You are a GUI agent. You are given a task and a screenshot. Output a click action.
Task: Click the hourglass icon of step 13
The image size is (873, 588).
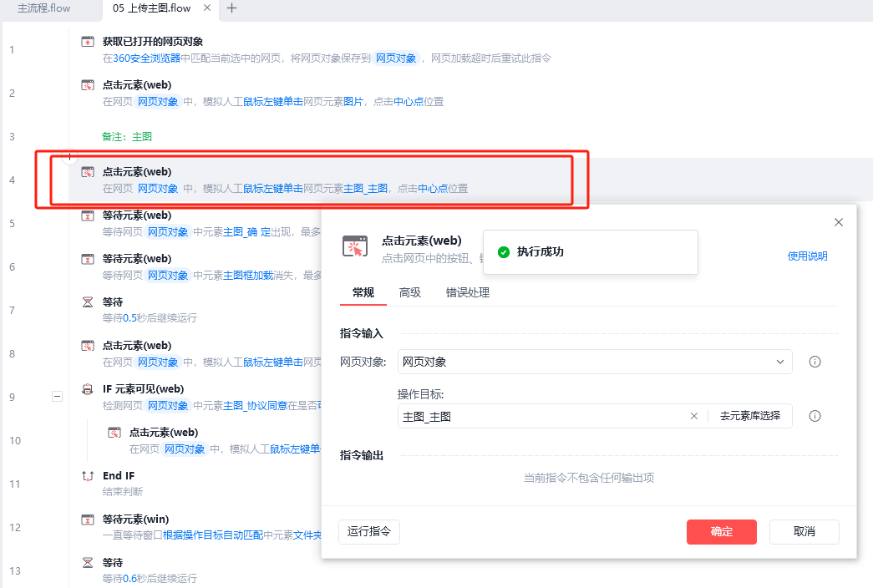(88, 562)
